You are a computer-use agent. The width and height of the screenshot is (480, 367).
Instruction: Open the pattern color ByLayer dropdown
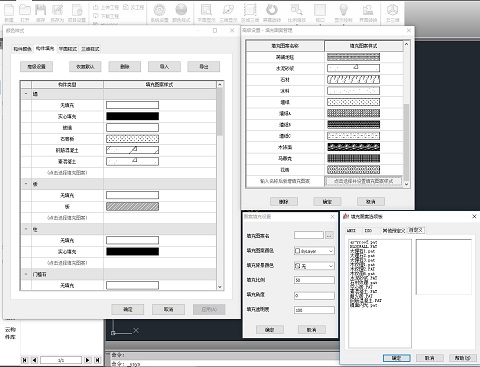click(314, 251)
